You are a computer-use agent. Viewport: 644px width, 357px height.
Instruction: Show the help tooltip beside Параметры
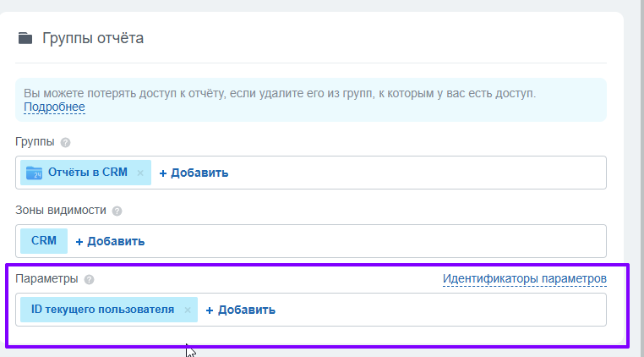tap(90, 279)
